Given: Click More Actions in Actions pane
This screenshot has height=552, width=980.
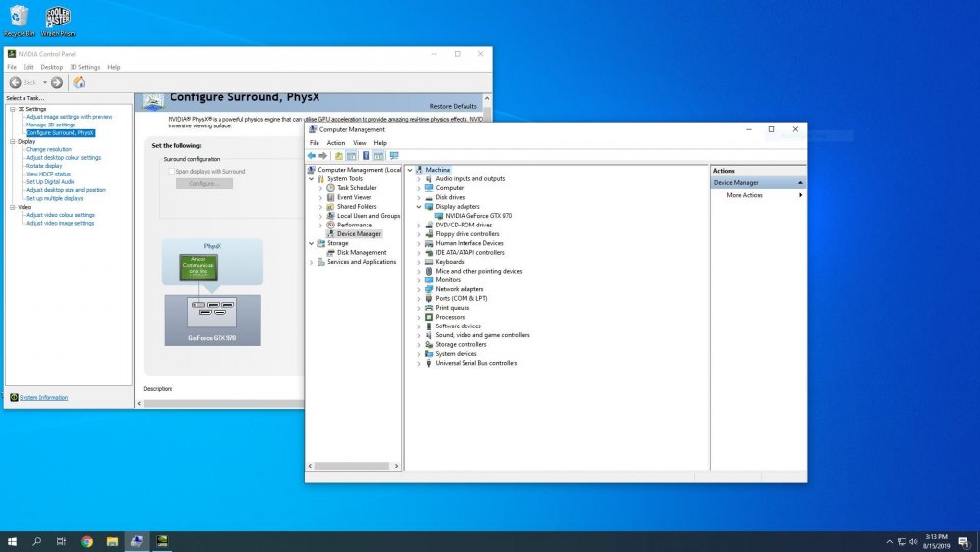Looking at the screenshot, I should 745,196.
